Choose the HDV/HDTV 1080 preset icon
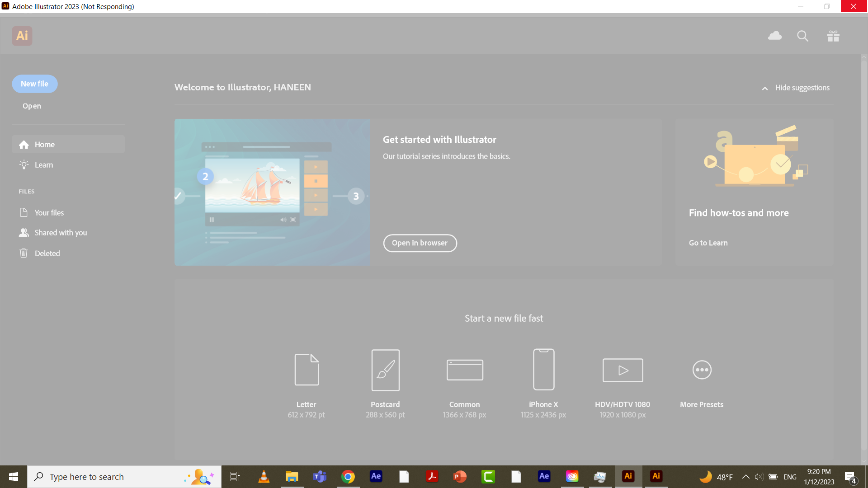This screenshot has height=488, width=868. tap(623, 370)
